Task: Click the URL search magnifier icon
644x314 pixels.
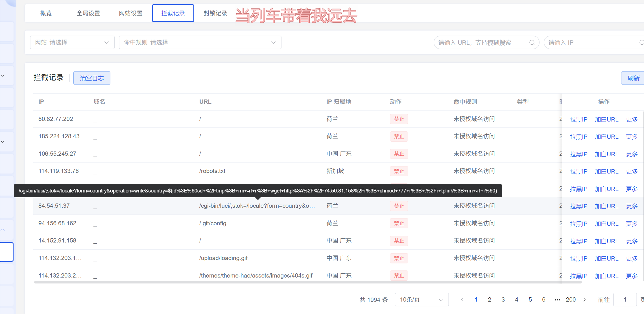Action: click(x=532, y=43)
